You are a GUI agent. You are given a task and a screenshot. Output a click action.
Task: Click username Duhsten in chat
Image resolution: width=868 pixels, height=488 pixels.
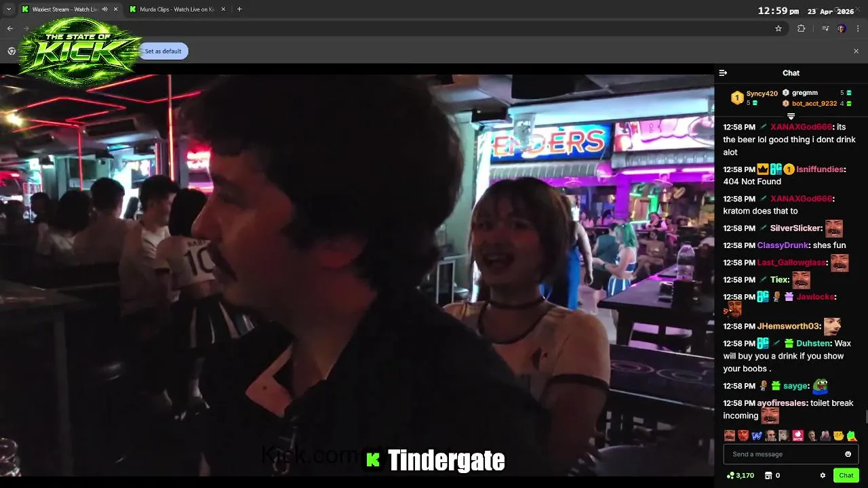[x=813, y=344]
